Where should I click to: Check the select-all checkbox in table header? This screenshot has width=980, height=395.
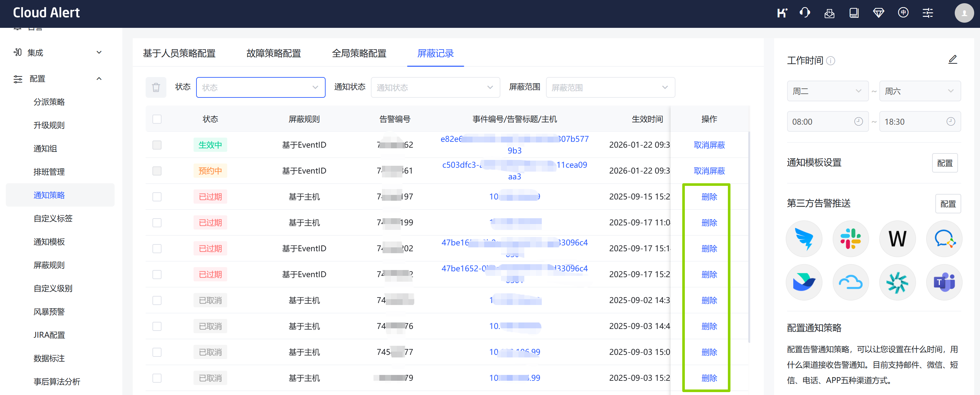tap(157, 119)
